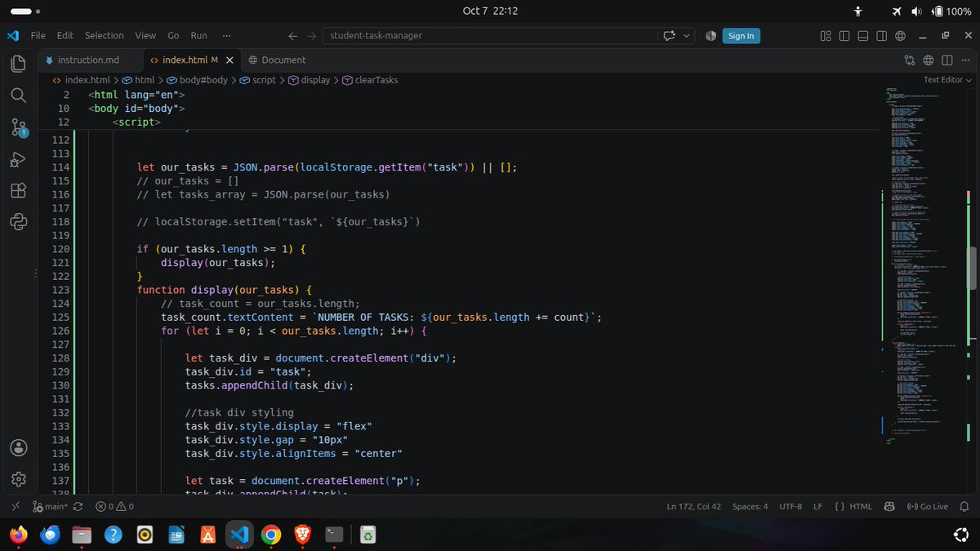Toggle the Secondary Side Bar
Viewport: 980px width, 551px height.
[882, 36]
